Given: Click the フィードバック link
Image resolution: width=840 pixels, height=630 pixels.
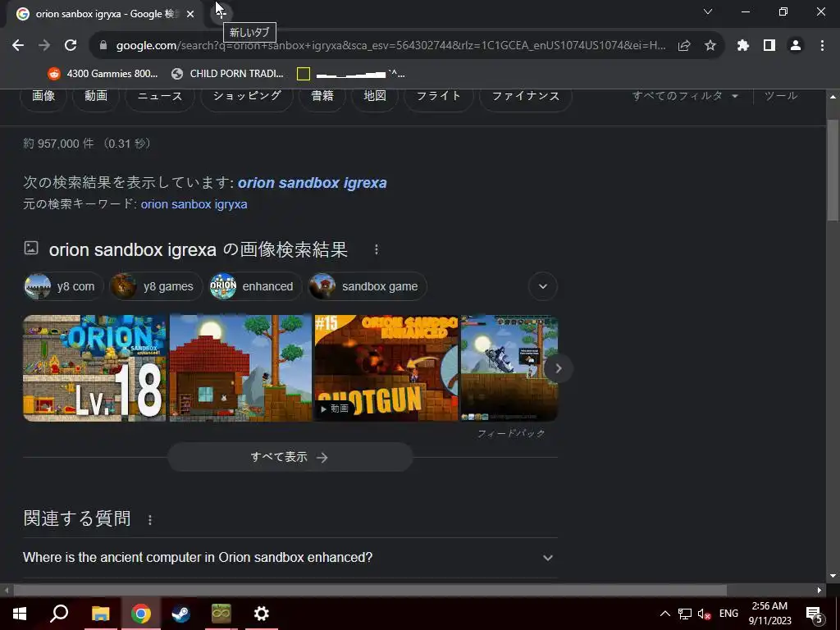Looking at the screenshot, I should pyautogui.click(x=511, y=433).
